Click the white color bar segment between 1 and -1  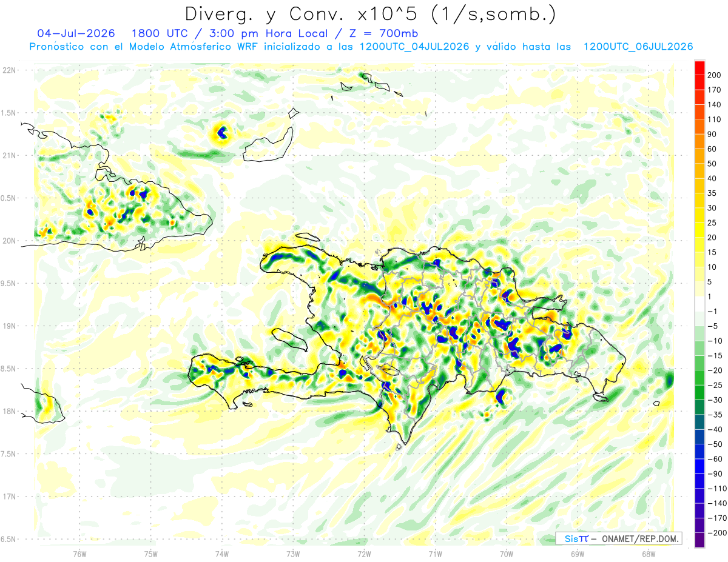click(x=699, y=304)
